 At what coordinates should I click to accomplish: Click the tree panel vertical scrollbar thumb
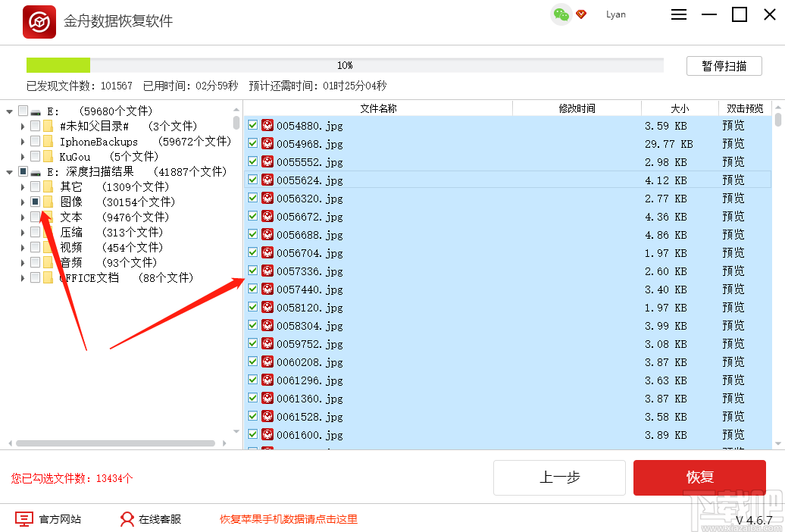click(x=236, y=123)
